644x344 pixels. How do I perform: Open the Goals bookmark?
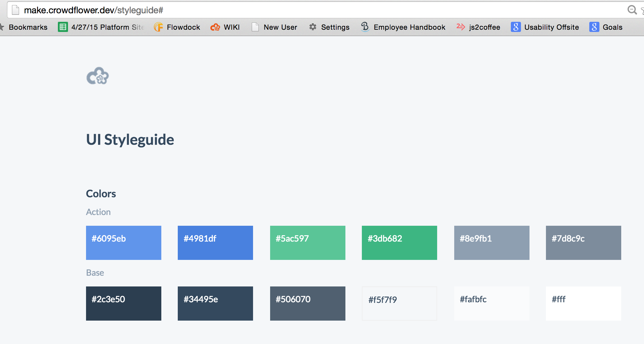tap(606, 27)
